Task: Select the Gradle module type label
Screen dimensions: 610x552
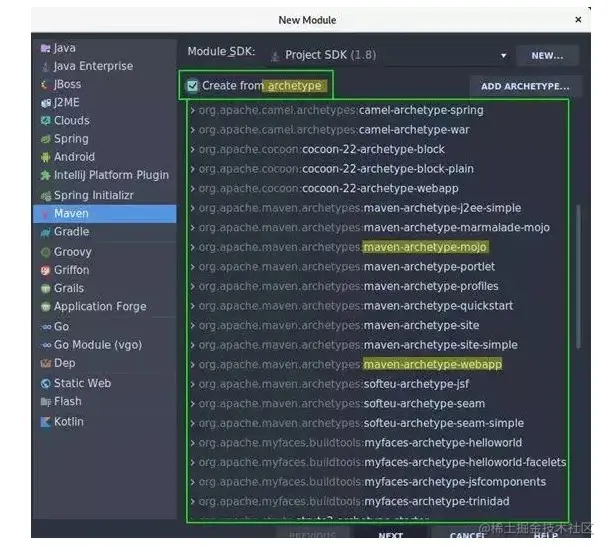Action: (x=72, y=232)
